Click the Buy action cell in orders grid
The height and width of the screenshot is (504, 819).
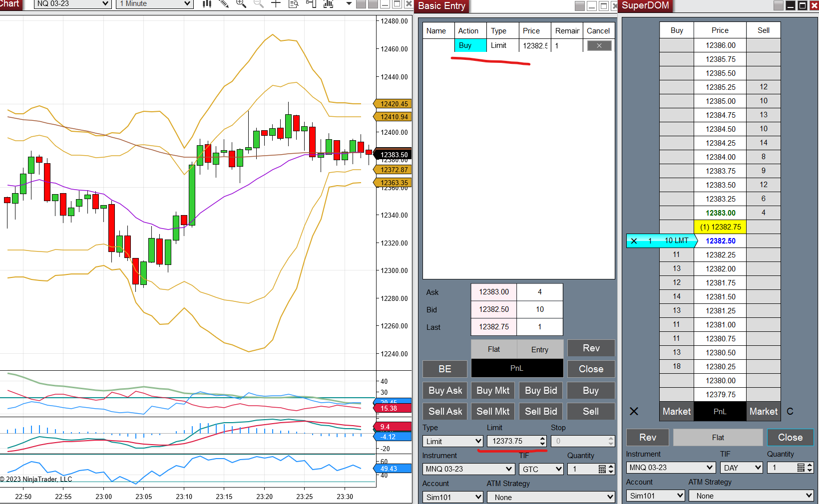470,45
